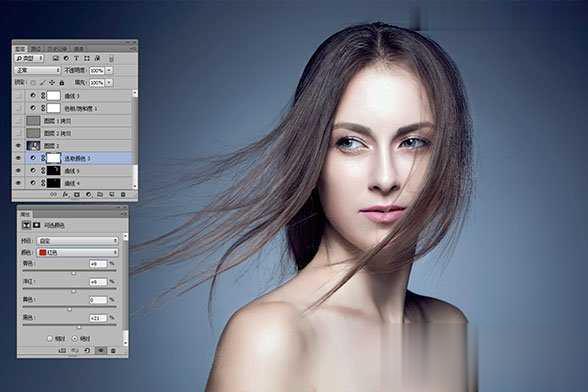
Task: Click the link layers icon at Layers panel bottom
Action: click(53, 195)
